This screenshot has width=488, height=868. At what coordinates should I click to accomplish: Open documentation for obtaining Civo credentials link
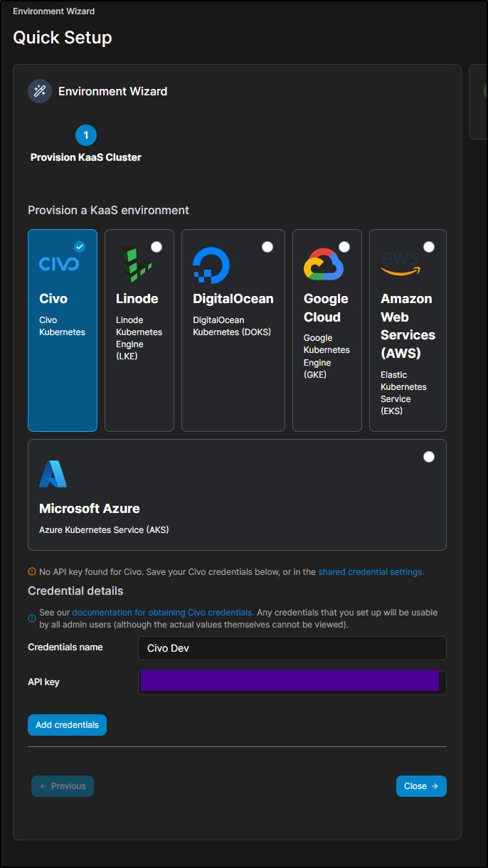click(x=163, y=613)
